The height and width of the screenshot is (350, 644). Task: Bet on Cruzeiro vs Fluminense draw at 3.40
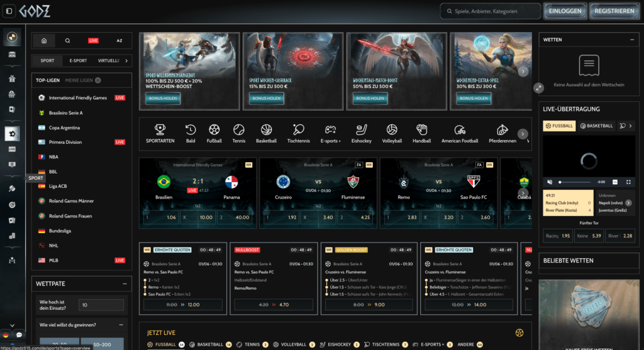tap(318, 217)
